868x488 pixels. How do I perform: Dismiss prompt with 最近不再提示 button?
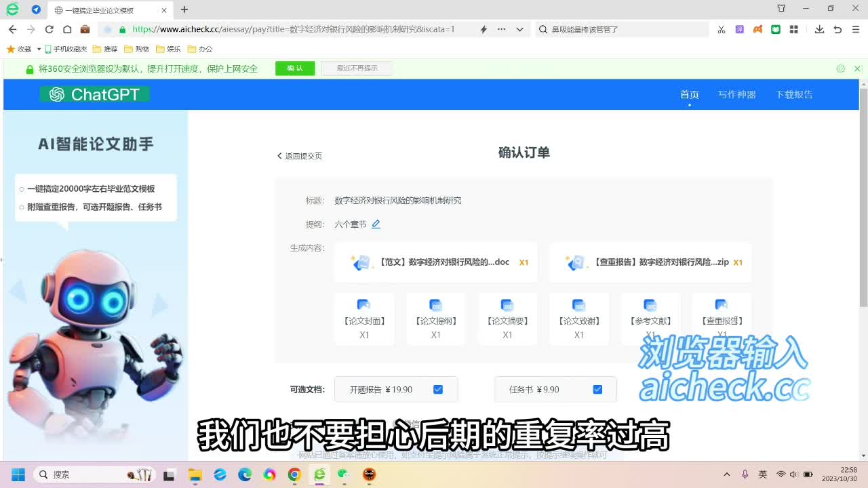pyautogui.click(x=357, y=68)
